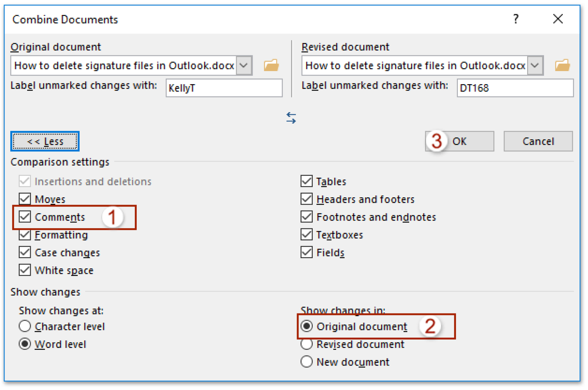Browse for a different original document

click(271, 65)
